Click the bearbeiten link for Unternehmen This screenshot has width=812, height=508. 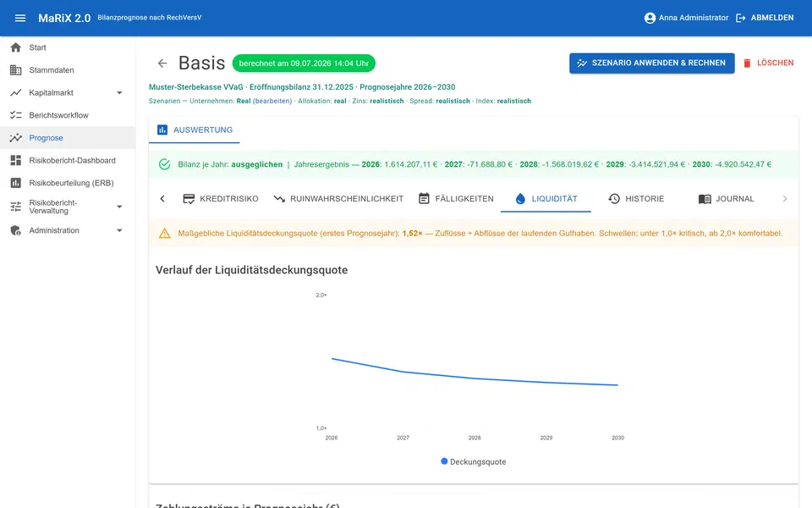[272, 101]
